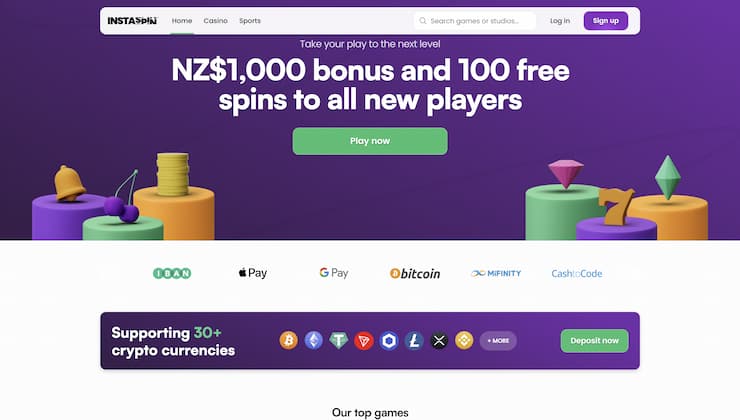
Task: Click the green Play now button
Action: [370, 141]
